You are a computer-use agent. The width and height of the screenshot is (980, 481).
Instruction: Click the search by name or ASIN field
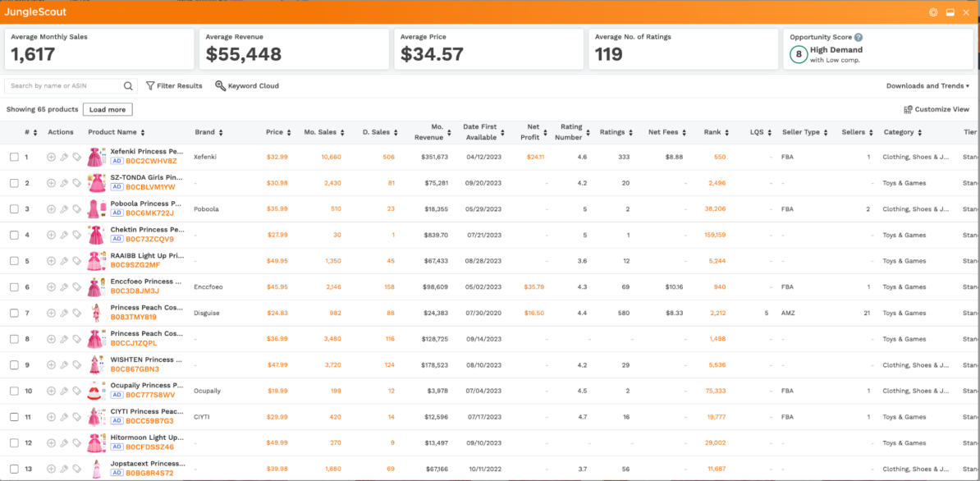click(x=64, y=86)
